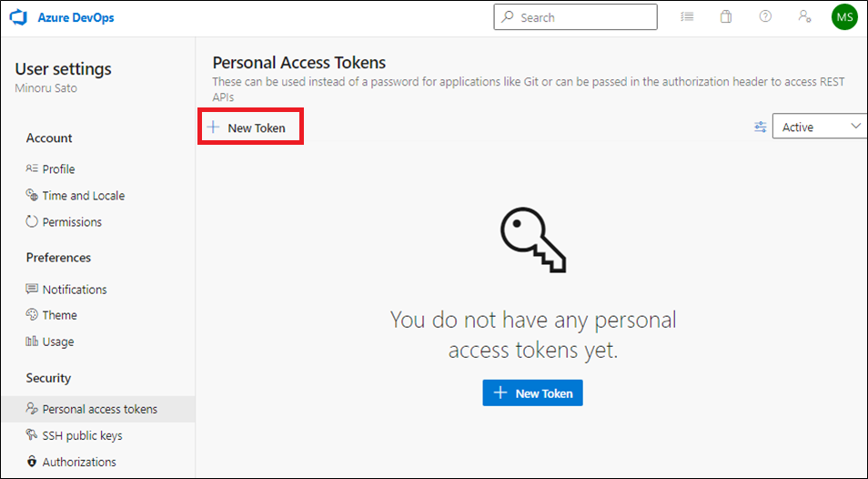Click in the Search box
868x479 pixels.
click(x=576, y=17)
